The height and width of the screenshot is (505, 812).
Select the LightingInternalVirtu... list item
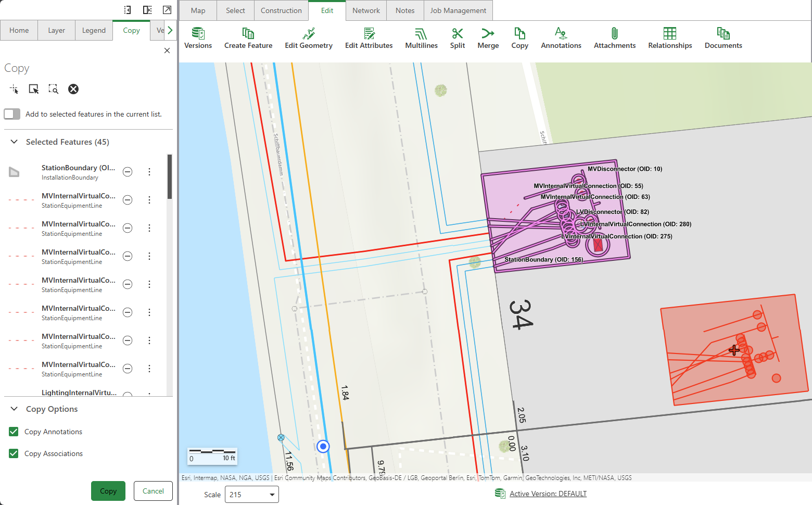pyautogui.click(x=79, y=393)
